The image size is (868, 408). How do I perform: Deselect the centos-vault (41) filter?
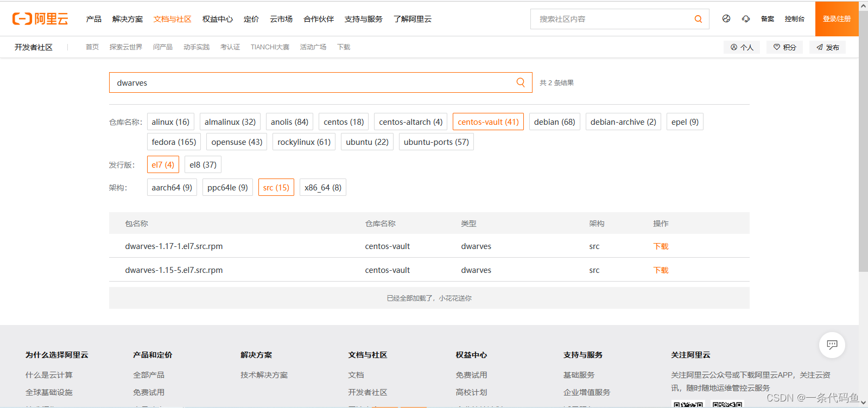(x=488, y=122)
